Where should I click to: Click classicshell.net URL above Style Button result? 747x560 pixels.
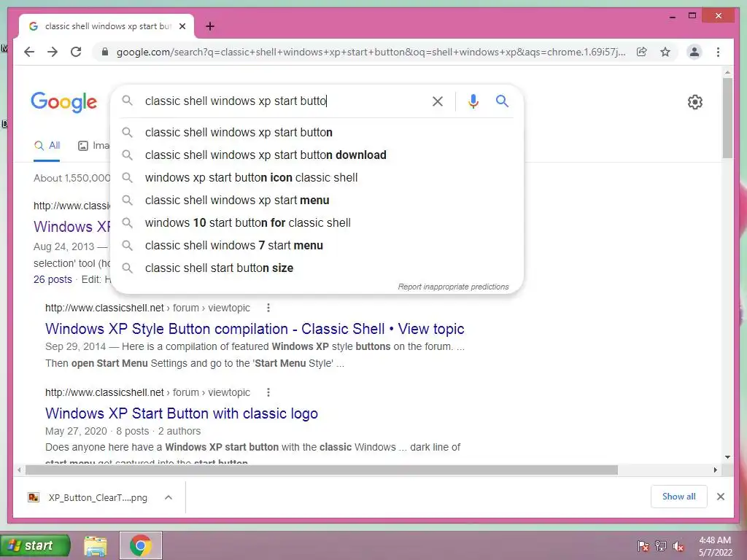point(147,308)
